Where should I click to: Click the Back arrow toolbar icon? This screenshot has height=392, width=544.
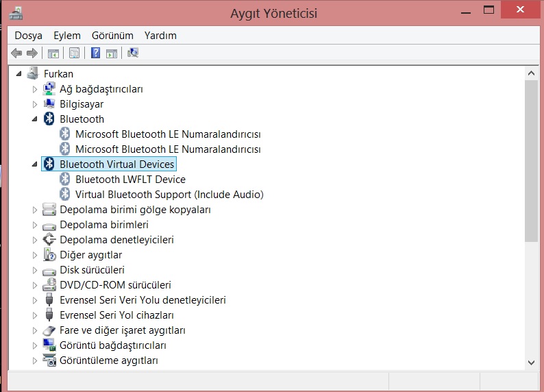tap(16, 53)
